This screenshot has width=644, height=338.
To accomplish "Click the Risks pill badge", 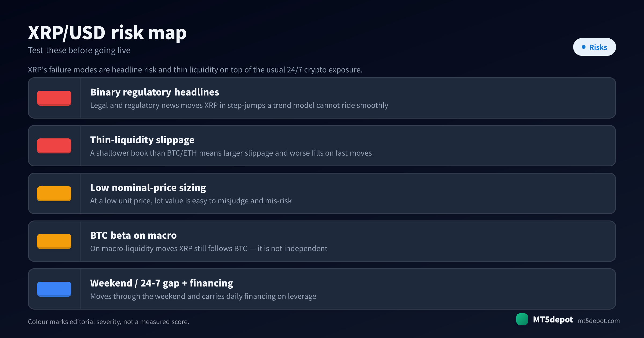I will tap(594, 47).
